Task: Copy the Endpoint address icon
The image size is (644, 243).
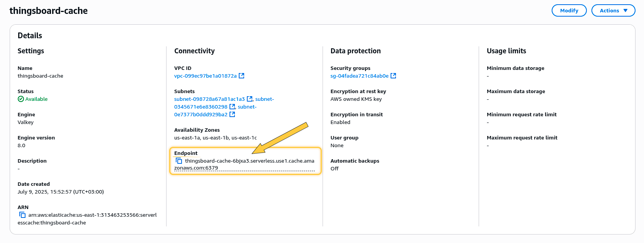Action: (179, 161)
